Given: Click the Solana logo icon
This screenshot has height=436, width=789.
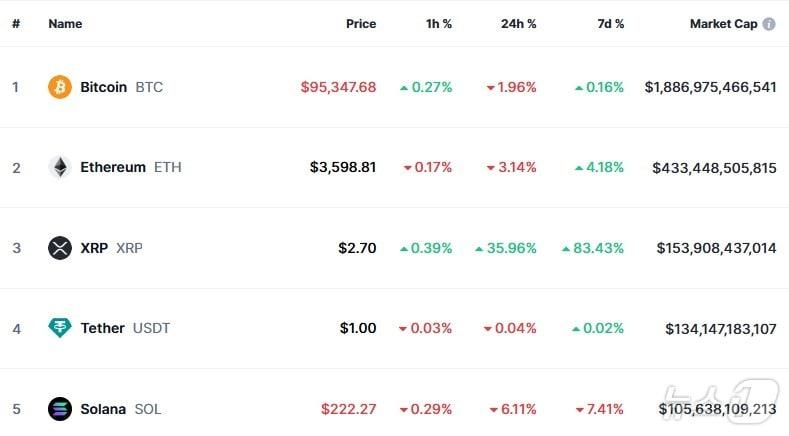Looking at the screenshot, I should pos(60,409).
